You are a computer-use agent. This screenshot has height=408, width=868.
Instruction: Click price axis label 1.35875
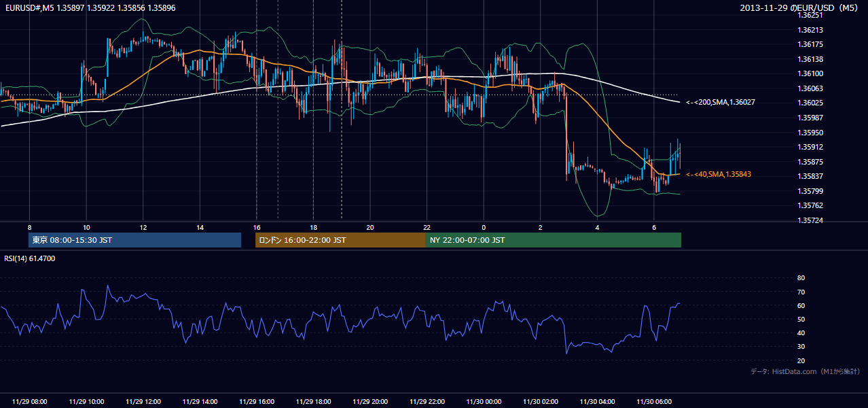pyautogui.click(x=811, y=162)
